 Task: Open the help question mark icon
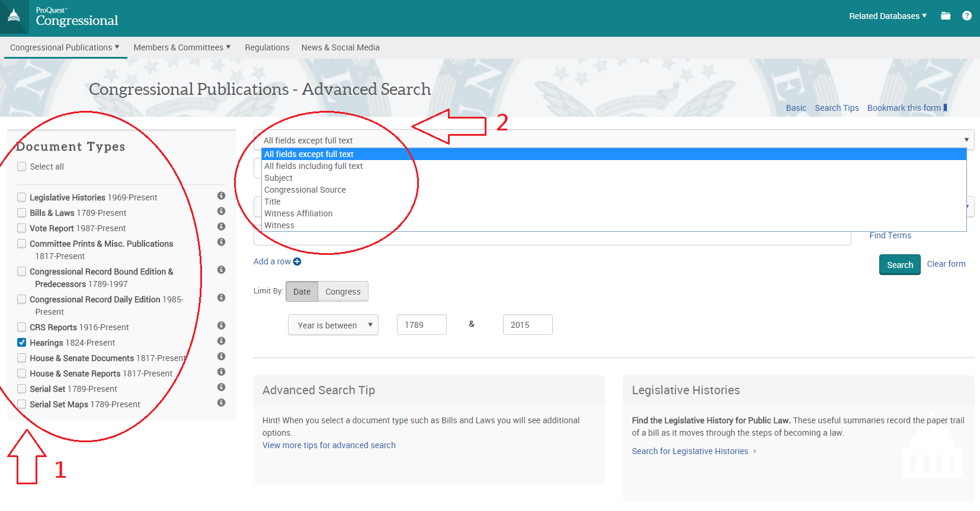tap(967, 16)
